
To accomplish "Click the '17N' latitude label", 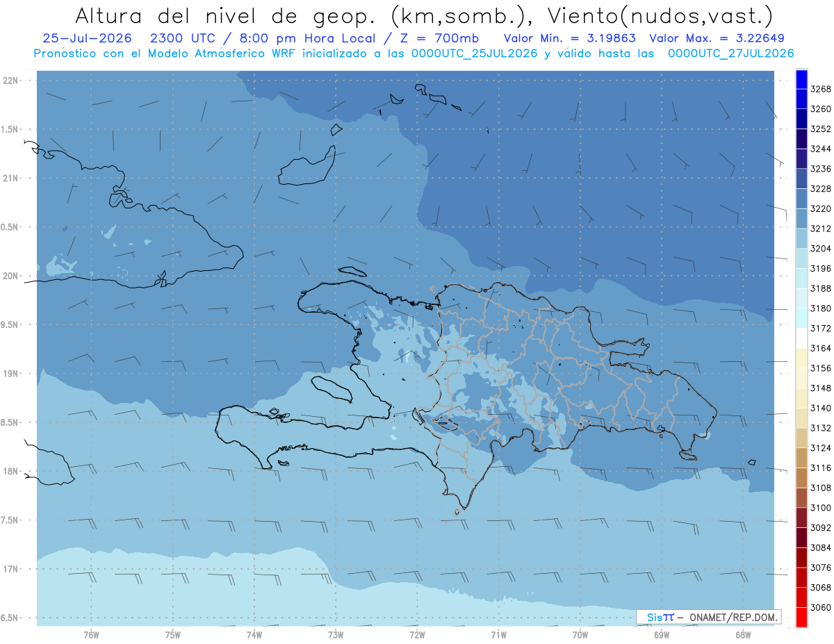I will (x=10, y=569).
